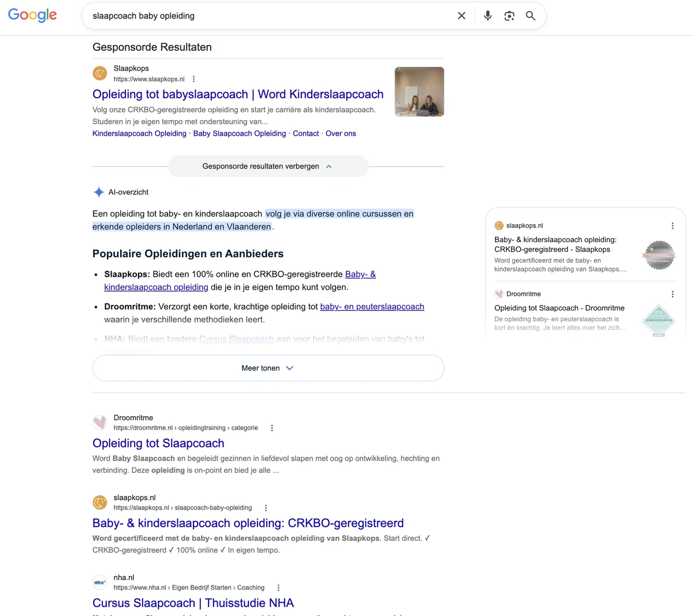The height and width of the screenshot is (616, 693).
Task: Open 'baby- en peuterslaapcoach' inline link
Action: pos(372,307)
